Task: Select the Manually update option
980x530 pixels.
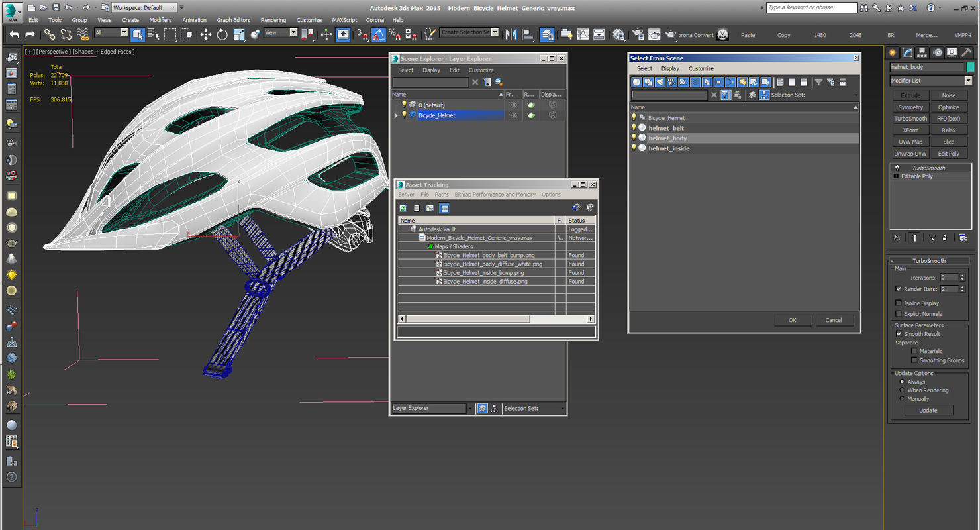Action: 902,399
